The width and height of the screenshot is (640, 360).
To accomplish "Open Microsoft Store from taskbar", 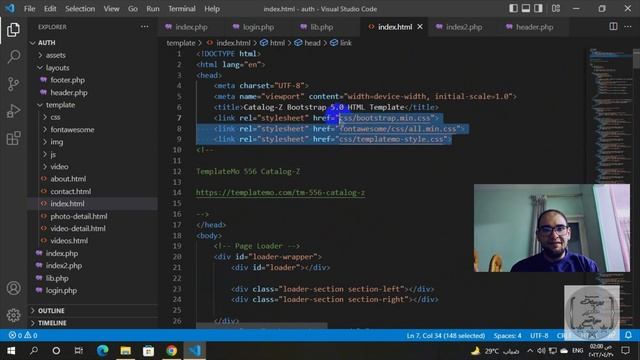I will 149,351.
